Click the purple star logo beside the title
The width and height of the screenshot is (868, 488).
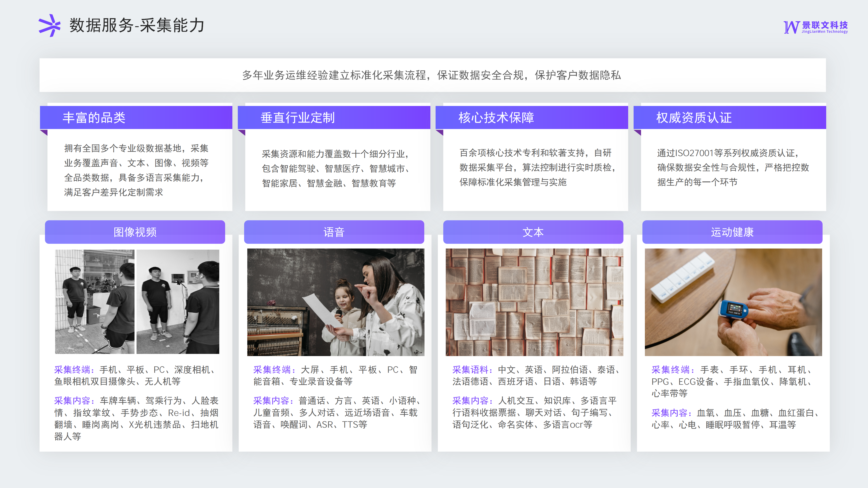(50, 25)
